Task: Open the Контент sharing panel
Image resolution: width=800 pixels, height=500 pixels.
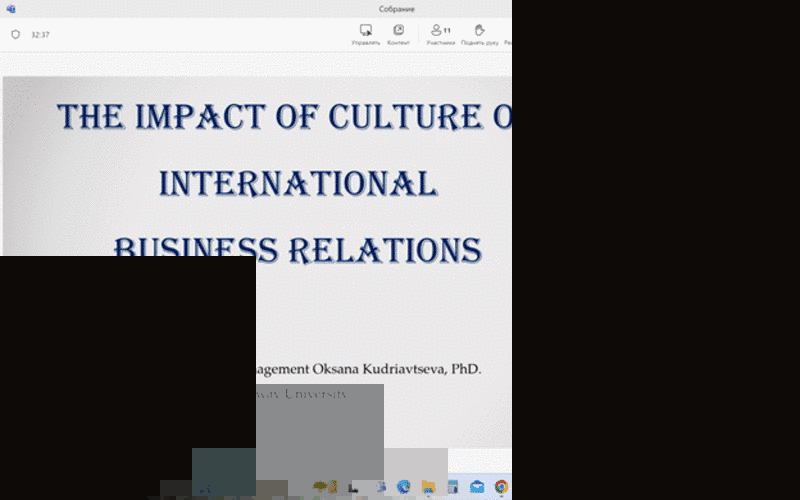Action: point(398,35)
